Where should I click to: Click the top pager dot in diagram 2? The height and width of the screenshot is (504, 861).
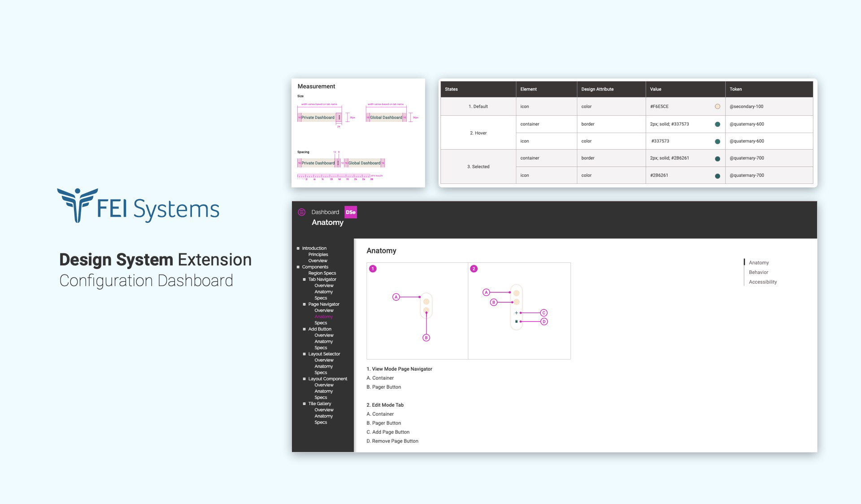(x=517, y=293)
